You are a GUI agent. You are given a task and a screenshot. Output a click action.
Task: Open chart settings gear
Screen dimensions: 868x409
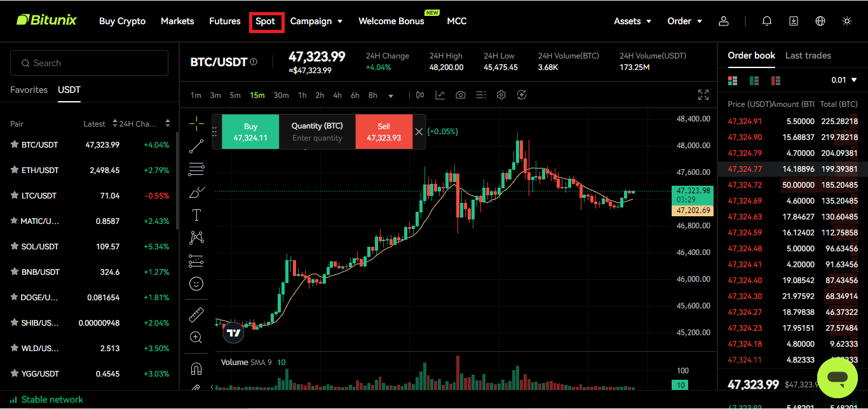point(501,95)
